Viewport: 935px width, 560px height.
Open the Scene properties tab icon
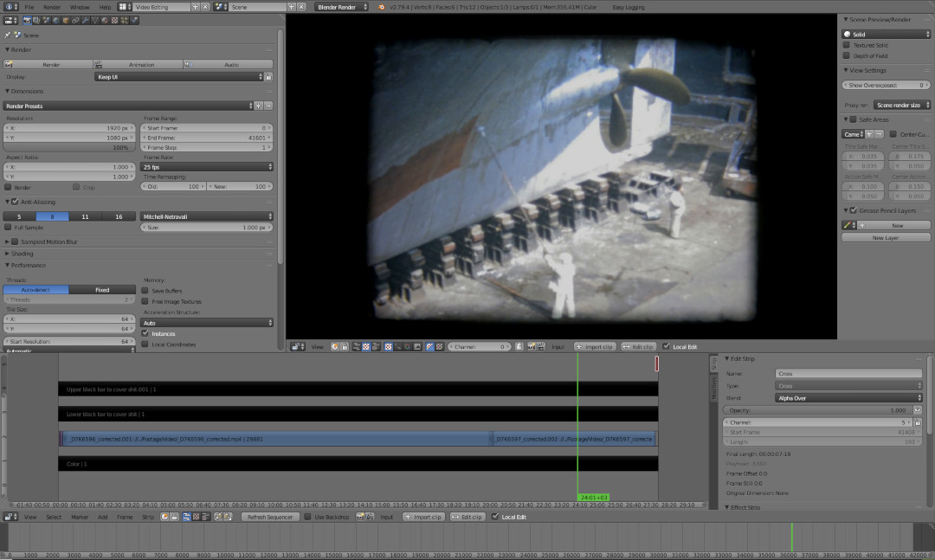[x=47, y=20]
